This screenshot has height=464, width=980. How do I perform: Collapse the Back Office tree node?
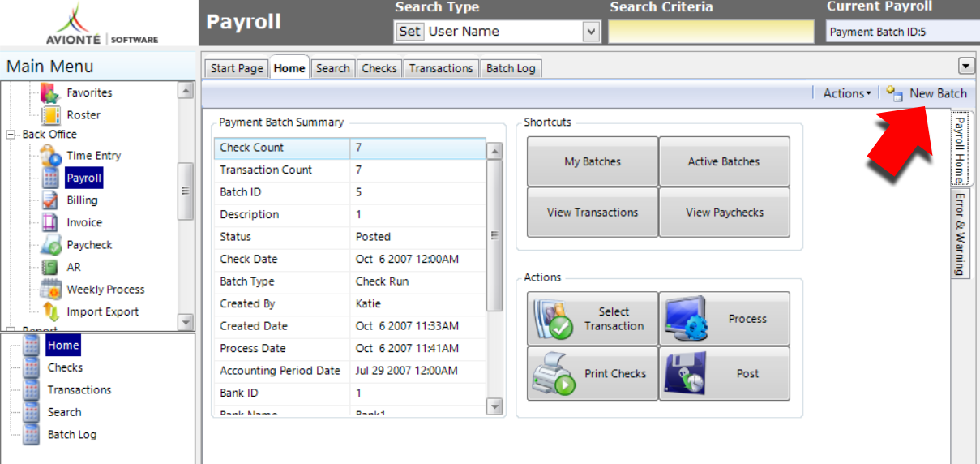tap(11, 135)
